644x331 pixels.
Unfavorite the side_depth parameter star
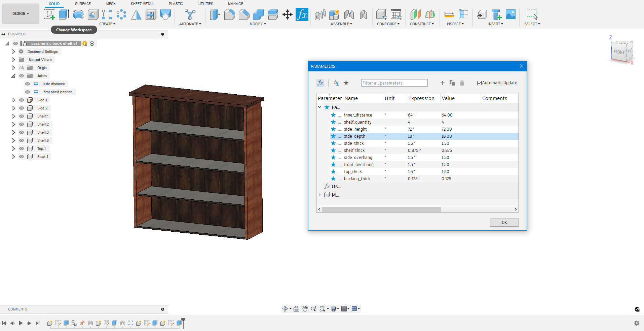[x=333, y=136]
